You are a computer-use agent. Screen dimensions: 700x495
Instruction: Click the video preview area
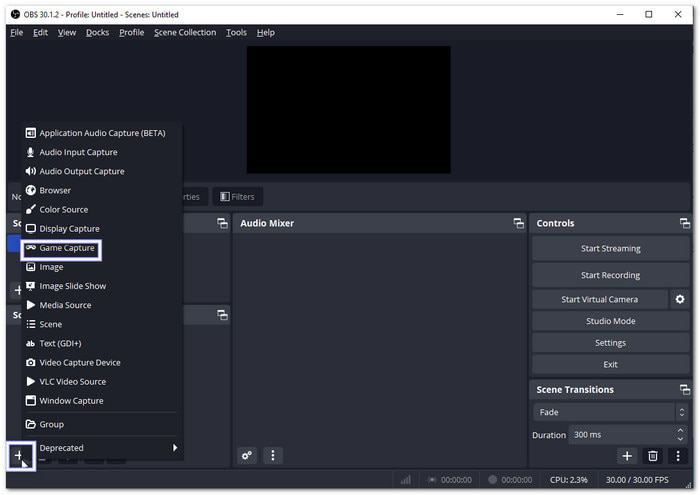click(348, 110)
